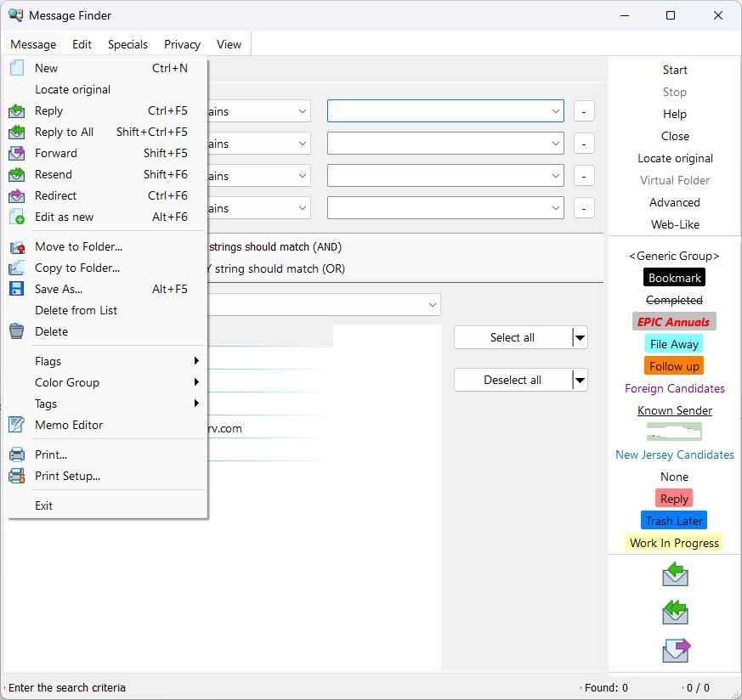Open the Deselect all dropdown arrow
The height and width of the screenshot is (700, 742).
tap(580, 381)
